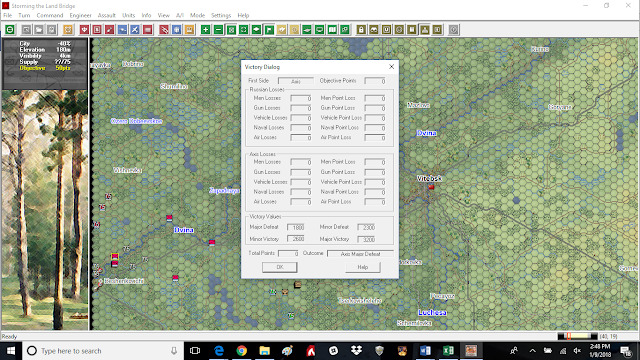Screen dimensions: 640x360
Task: Click the blue airplane air mission icon
Action: (x=135, y=30)
